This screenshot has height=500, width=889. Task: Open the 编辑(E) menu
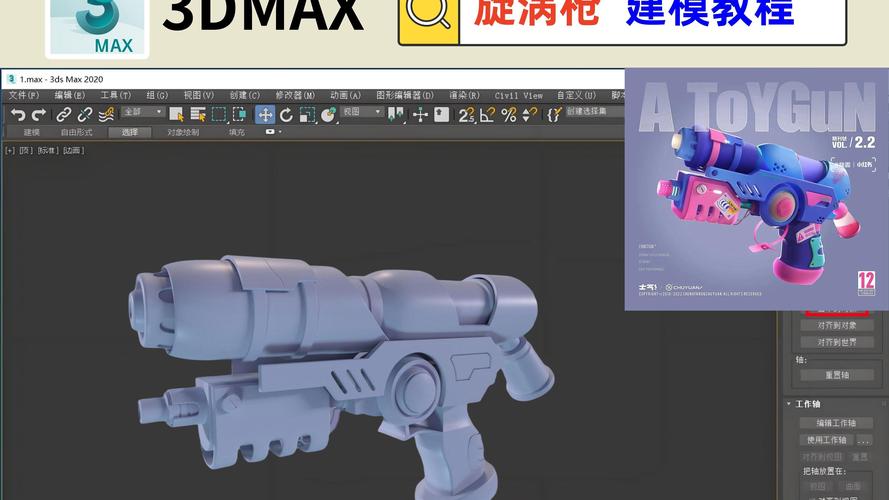coord(70,95)
